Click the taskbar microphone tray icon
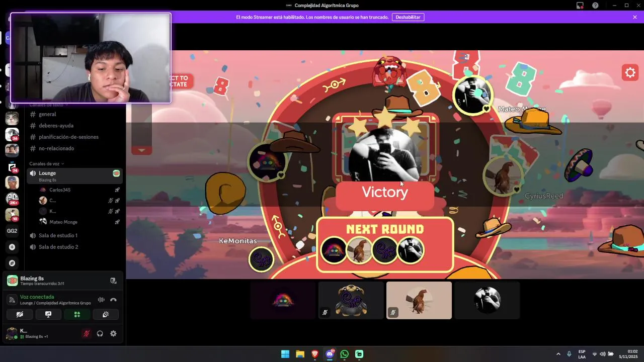Image resolution: width=644 pixels, height=362 pixels. click(569, 354)
